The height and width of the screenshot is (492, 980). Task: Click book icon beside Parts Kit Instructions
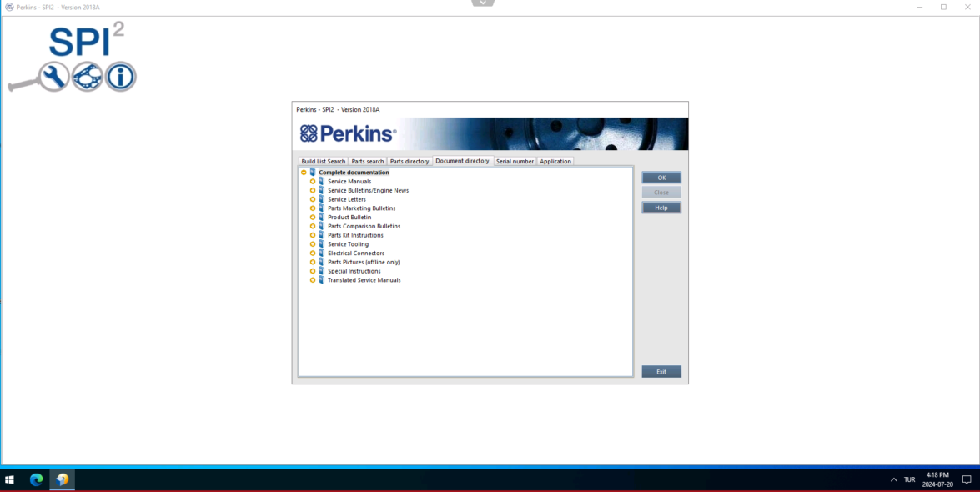click(x=322, y=235)
